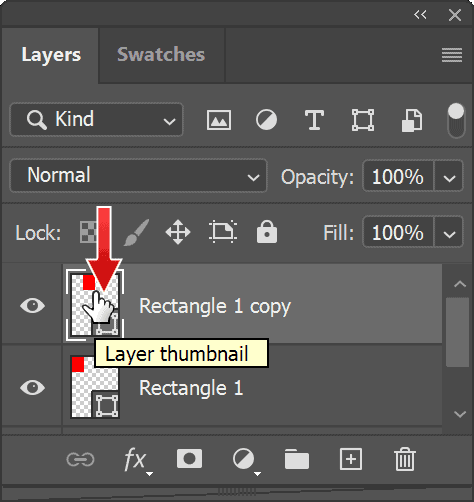Switch to the Swatches tab
The image size is (474, 502).
[161, 54]
